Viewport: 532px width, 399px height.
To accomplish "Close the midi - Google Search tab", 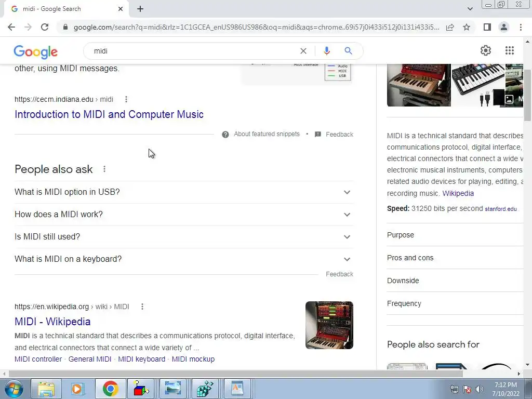I will (121, 9).
